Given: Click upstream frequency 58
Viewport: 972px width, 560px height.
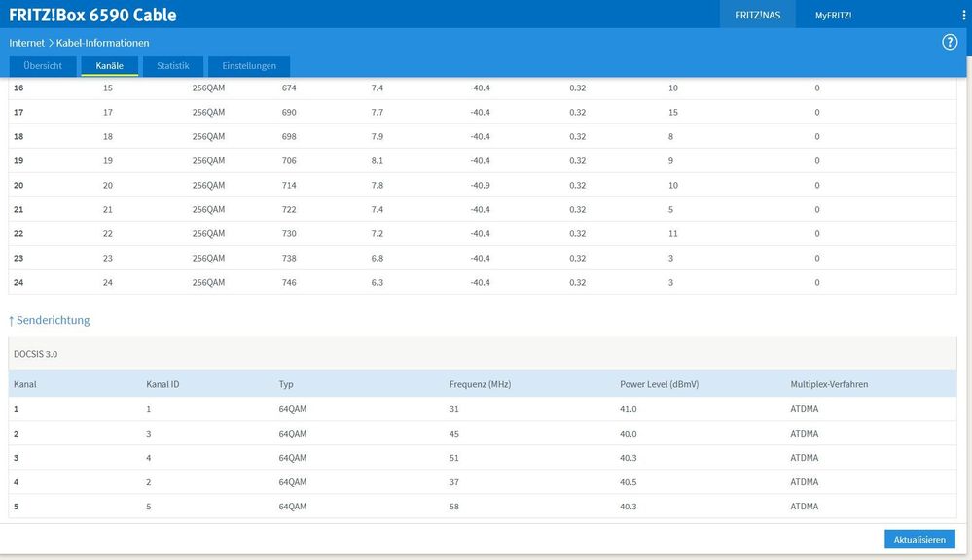Looking at the screenshot, I should (x=453, y=507).
